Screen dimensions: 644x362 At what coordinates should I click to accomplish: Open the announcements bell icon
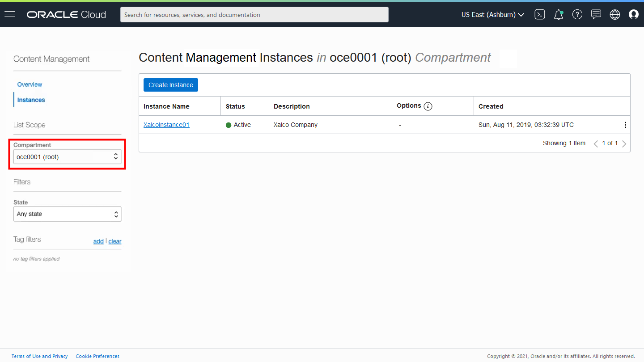point(558,15)
